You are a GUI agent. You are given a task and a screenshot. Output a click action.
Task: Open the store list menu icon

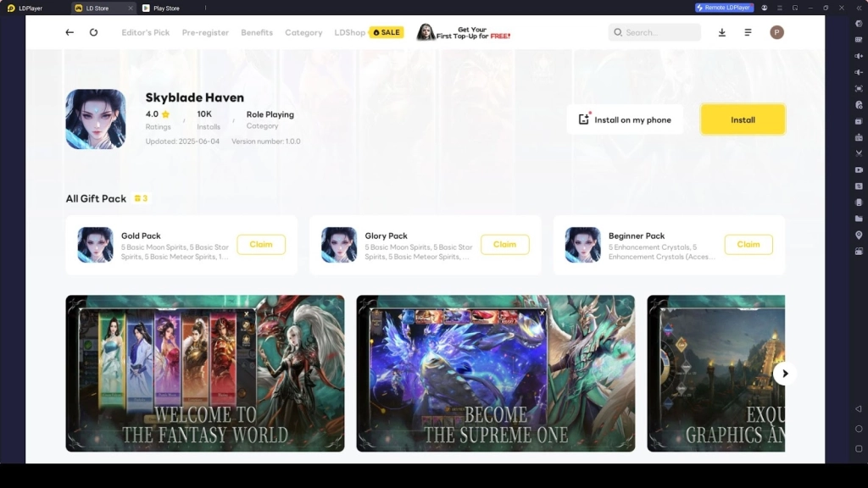748,32
